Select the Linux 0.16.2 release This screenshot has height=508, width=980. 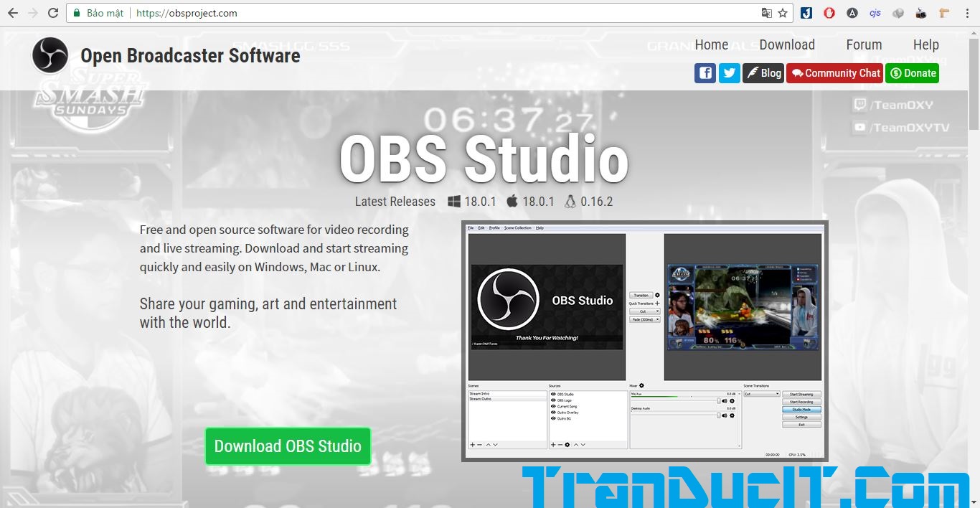click(589, 202)
